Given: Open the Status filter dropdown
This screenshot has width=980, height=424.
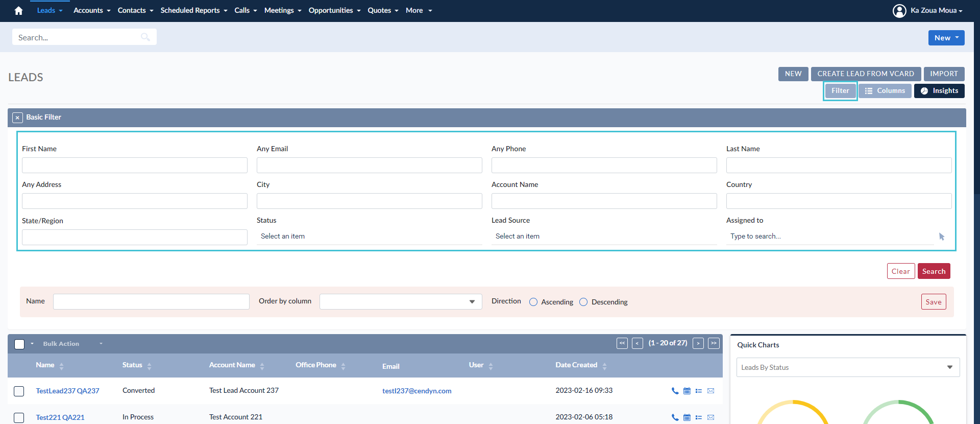Looking at the screenshot, I should pos(370,237).
